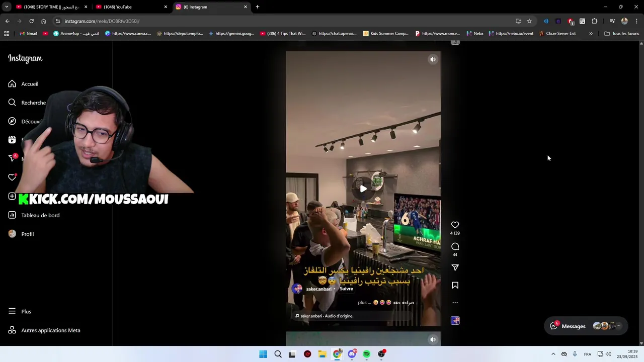The image size is (644, 362).
Task: Open Profil in sidebar
Action: pos(21,234)
